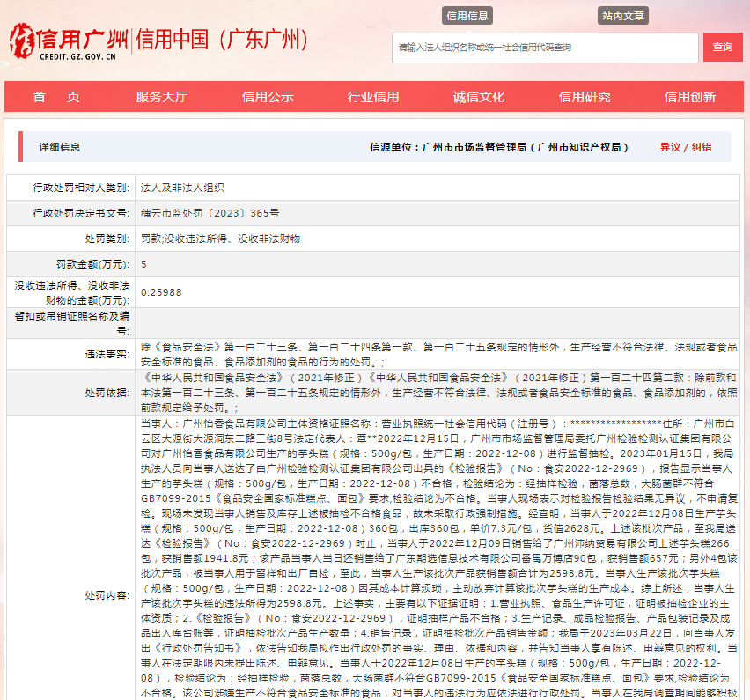The width and height of the screenshot is (750, 700).
Task: Open the 信用创新 navigation item
Action: pyautogui.click(x=690, y=97)
